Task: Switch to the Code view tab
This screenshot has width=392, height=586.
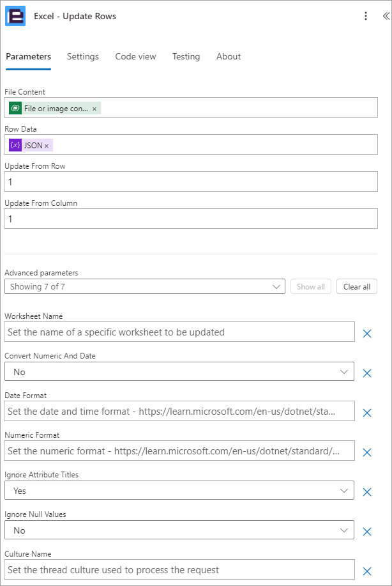Action: coord(135,56)
